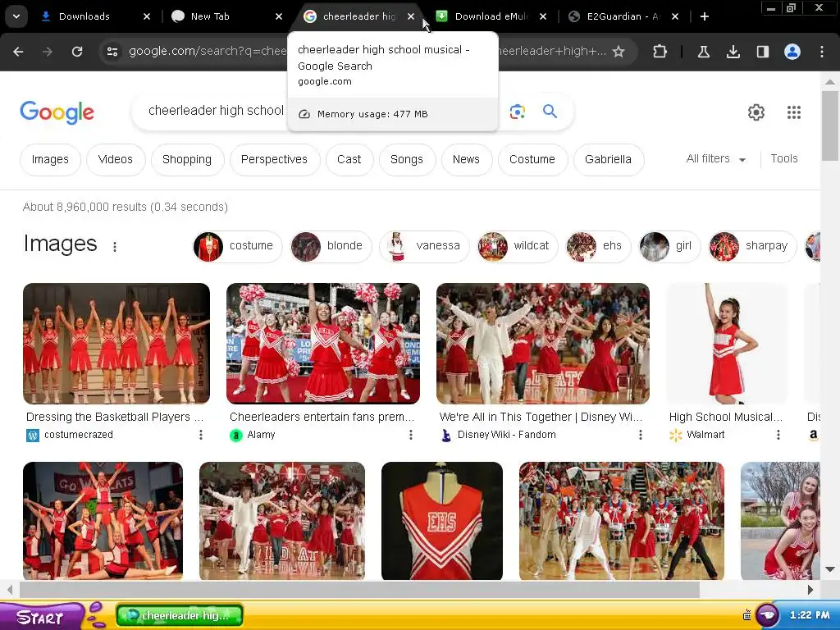This screenshot has width=840, height=630.
Task: Select the Videos filter chip
Action: tap(115, 160)
